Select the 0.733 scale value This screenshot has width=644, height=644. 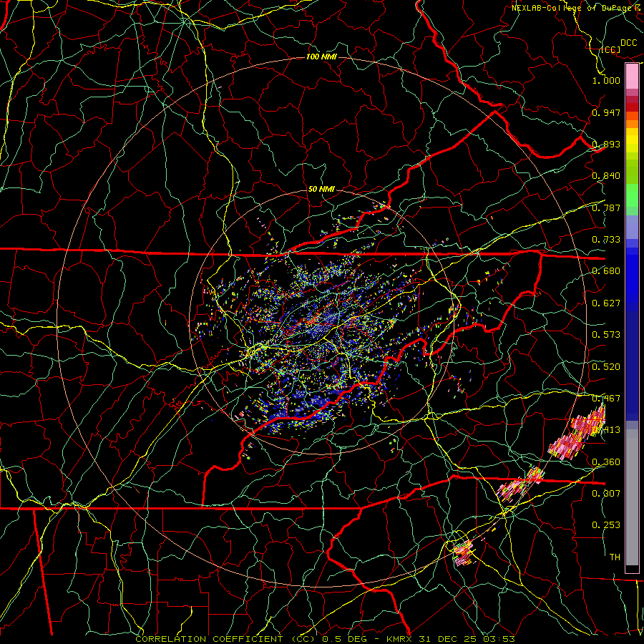pos(606,240)
